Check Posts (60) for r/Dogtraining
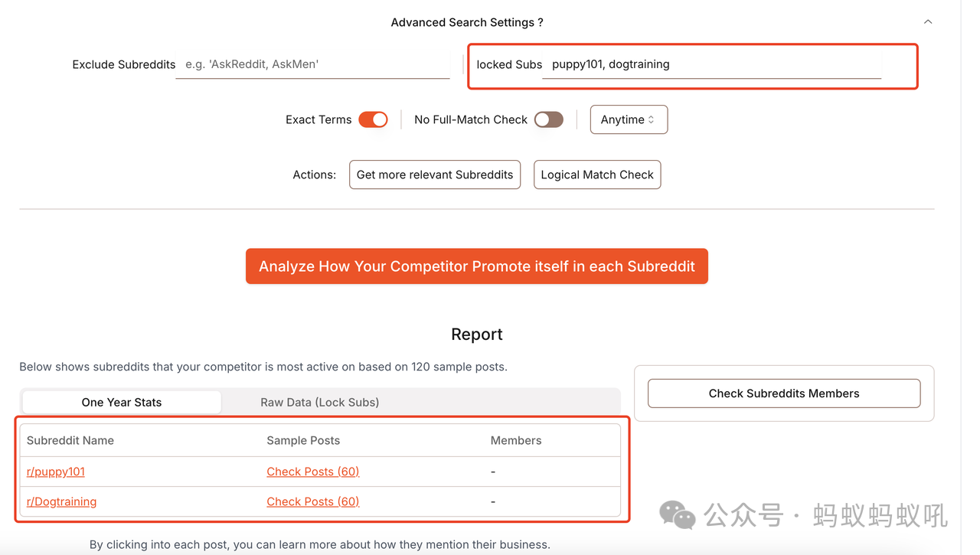This screenshot has width=980, height=555. point(312,501)
